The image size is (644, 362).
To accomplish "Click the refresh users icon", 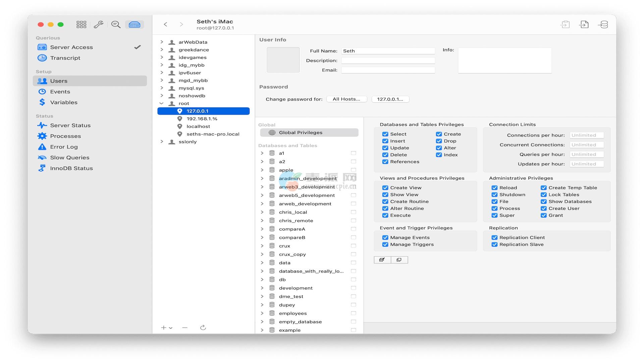I will tap(203, 327).
